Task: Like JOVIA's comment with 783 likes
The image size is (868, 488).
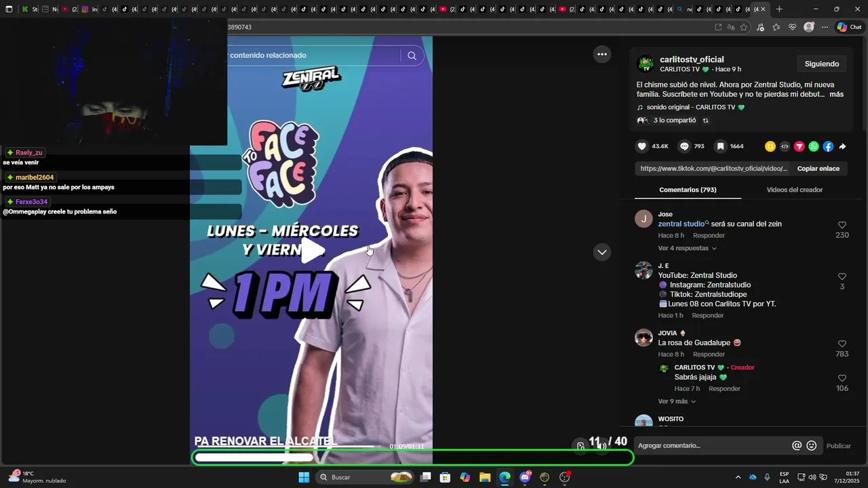Action: point(842,344)
